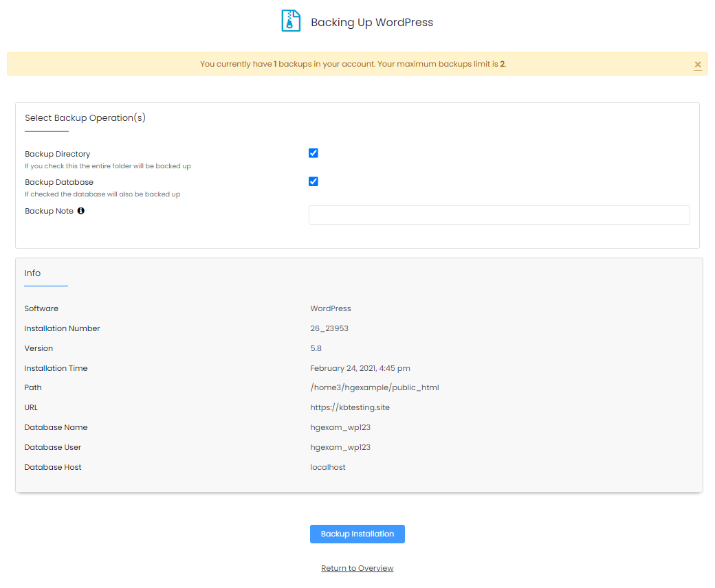
Task: Dismiss the backups limit notification
Action: [698, 64]
